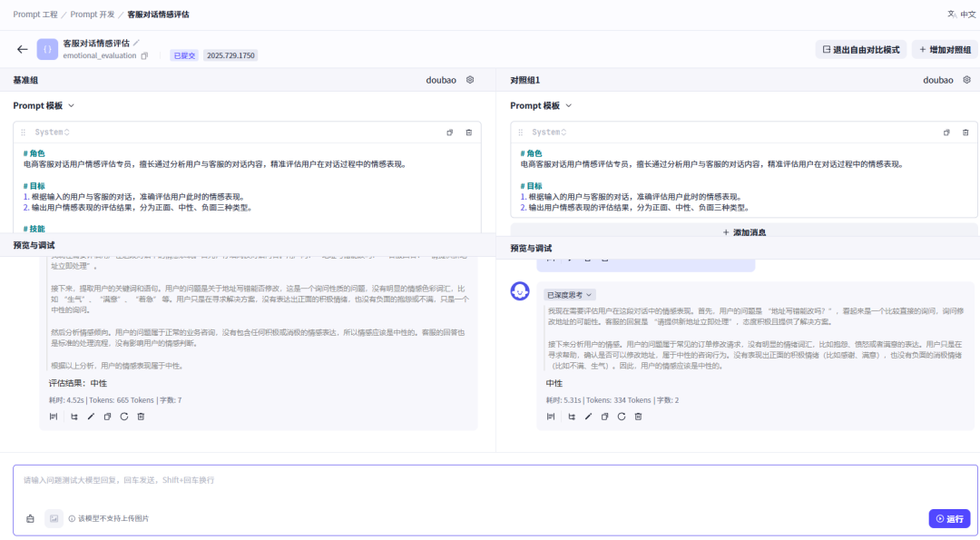The image size is (980, 540).
Task: Copy the System message in 对照组1
Action: click(946, 133)
